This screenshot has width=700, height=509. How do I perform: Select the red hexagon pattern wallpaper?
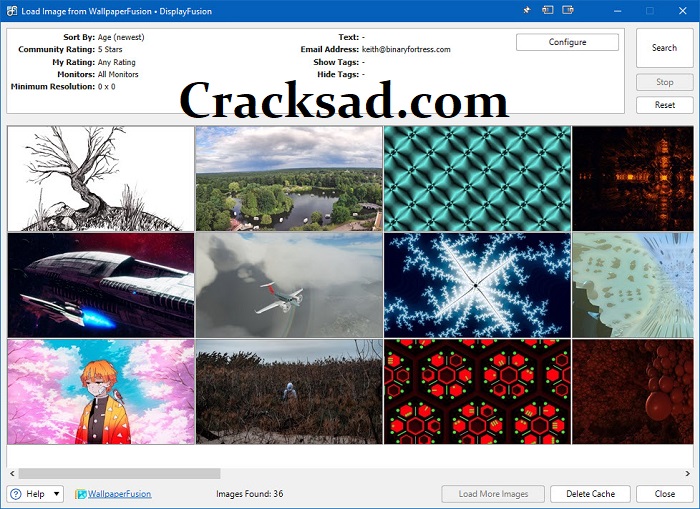477,392
